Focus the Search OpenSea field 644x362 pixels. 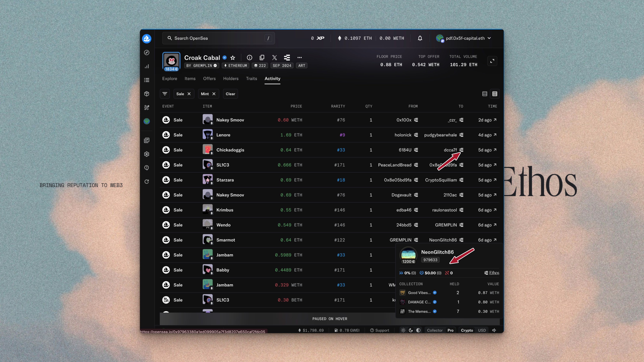coord(219,38)
